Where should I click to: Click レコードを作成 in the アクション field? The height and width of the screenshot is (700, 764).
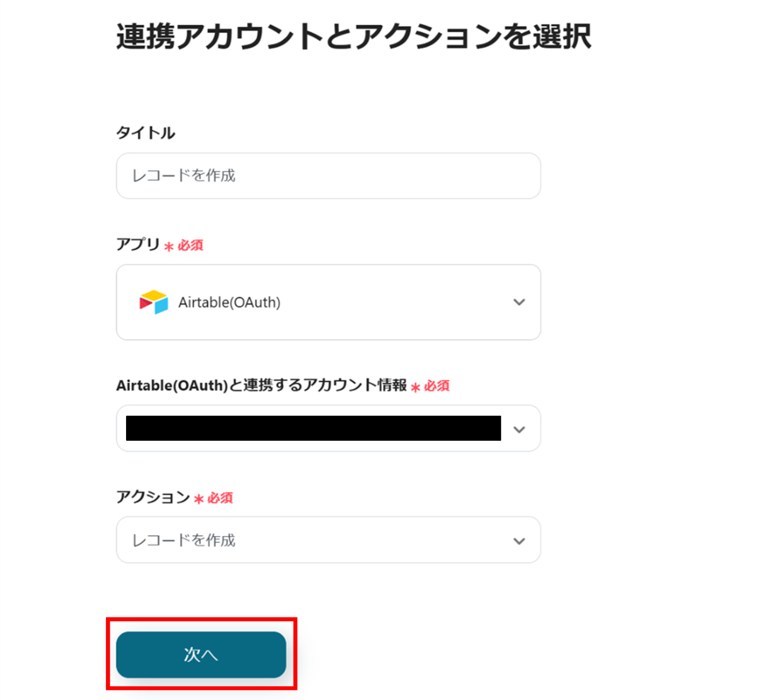coord(184,541)
